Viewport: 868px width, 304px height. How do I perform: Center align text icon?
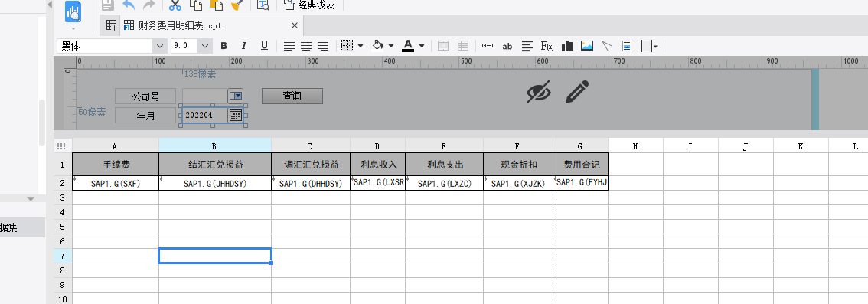pos(306,46)
